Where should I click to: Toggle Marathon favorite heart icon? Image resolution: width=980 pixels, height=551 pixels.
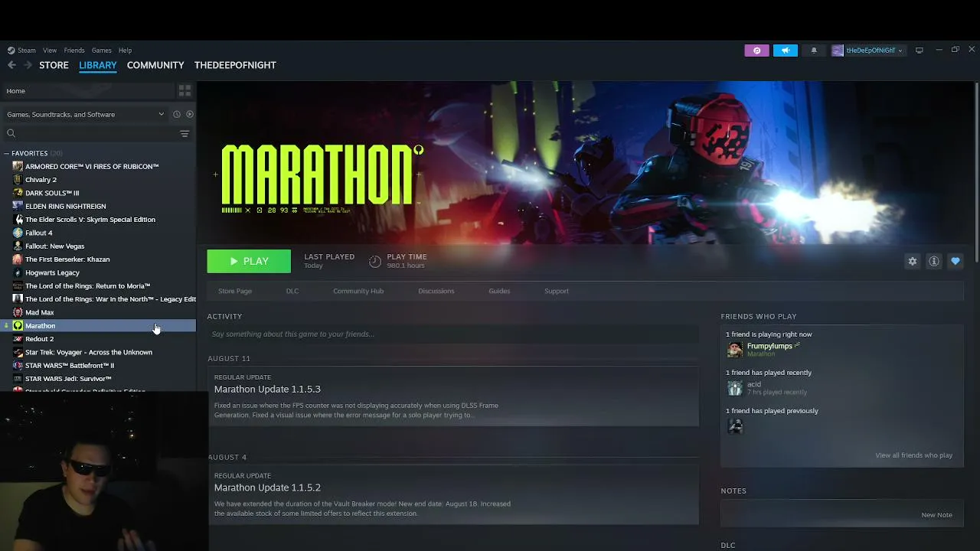[x=955, y=261]
